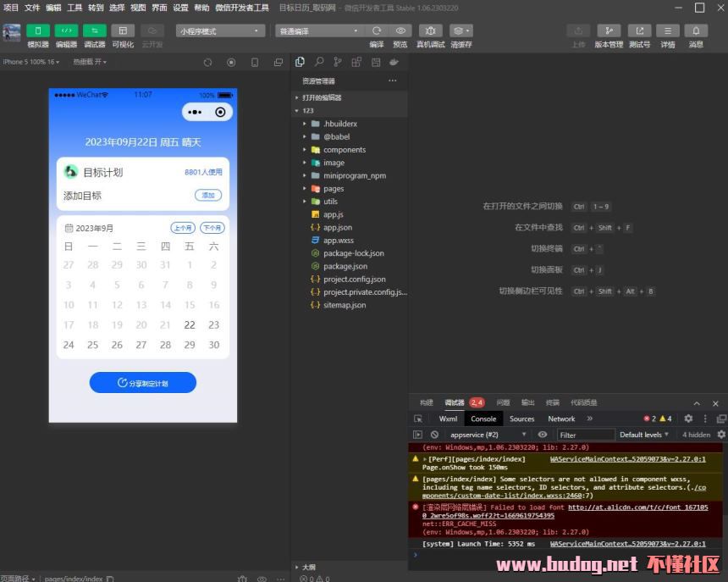
Task: Click the Preview eye icon
Action: (x=400, y=30)
